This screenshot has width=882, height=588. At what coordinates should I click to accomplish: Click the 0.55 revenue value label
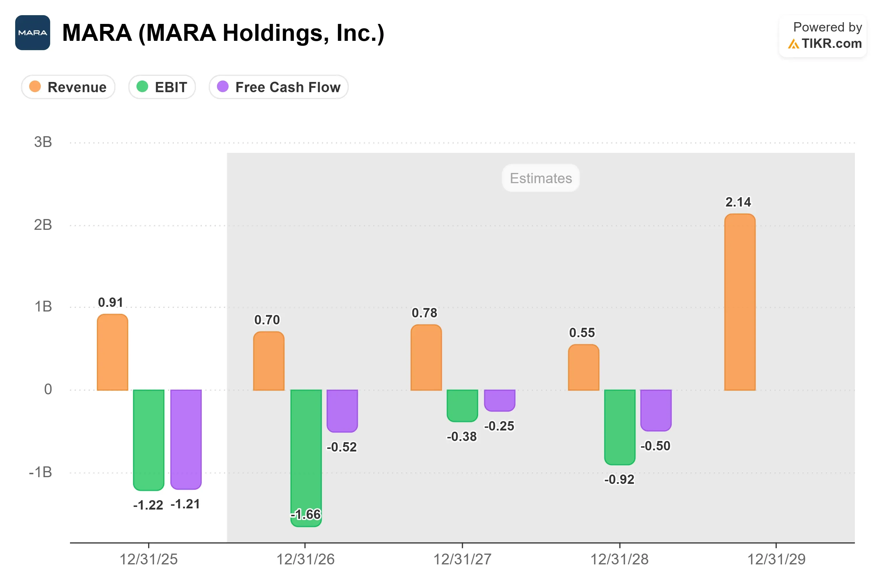(x=582, y=332)
